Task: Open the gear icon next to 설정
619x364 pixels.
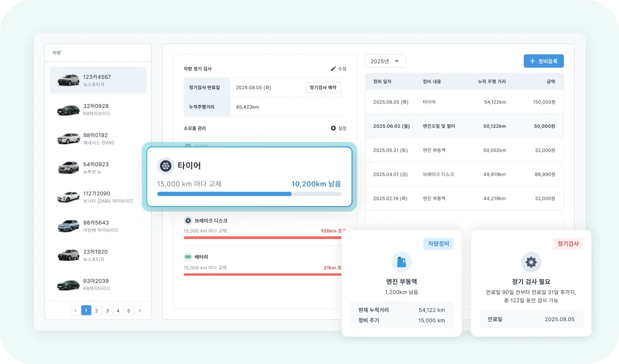Action: (x=333, y=128)
